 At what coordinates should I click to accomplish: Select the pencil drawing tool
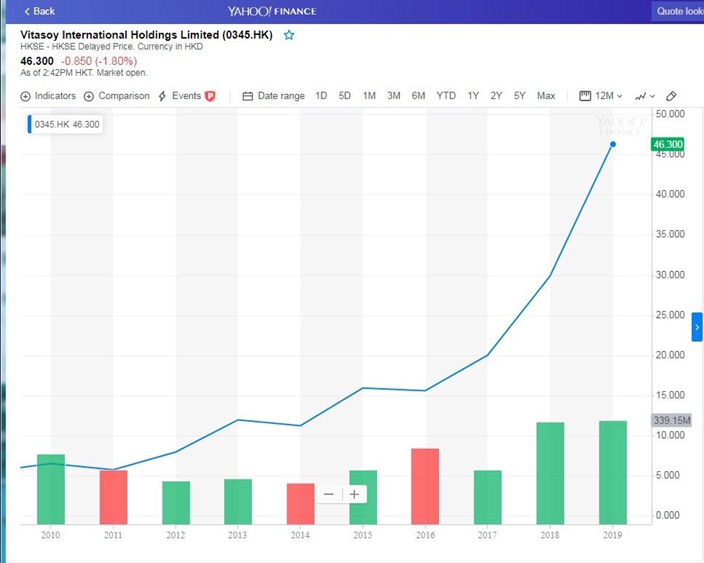(671, 96)
